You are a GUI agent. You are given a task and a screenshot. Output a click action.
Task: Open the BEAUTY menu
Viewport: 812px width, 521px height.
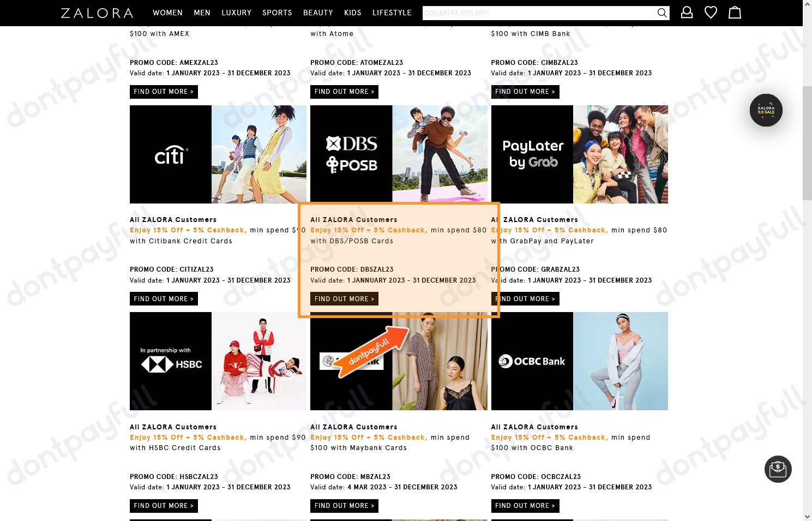point(318,13)
